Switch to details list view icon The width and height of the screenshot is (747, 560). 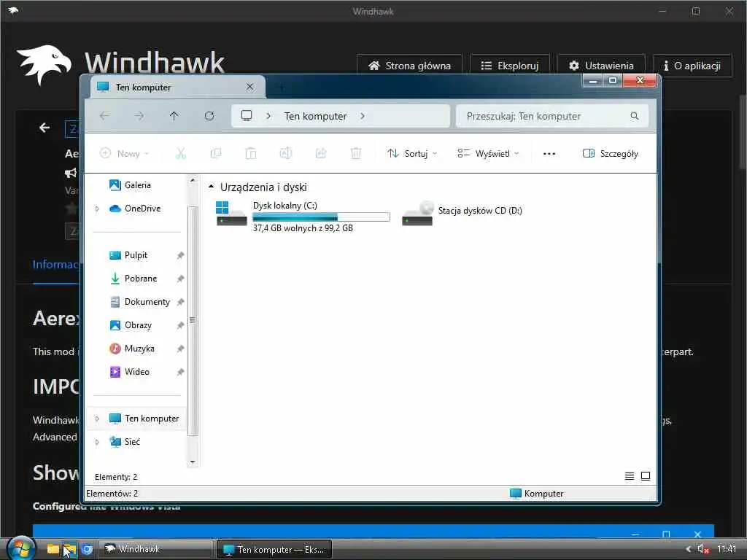pyautogui.click(x=630, y=476)
